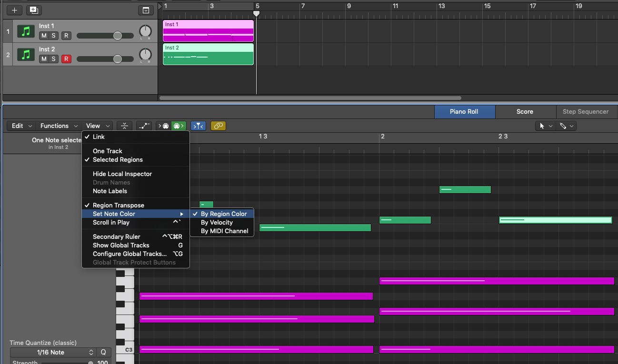The width and height of the screenshot is (618, 364).
Task: Click the duplicate track button
Action: coord(33,10)
